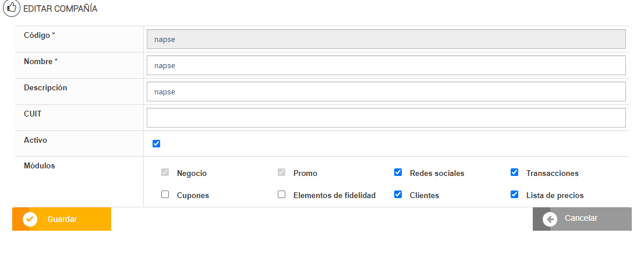Click into the Descripción input field
The width and height of the screenshot is (644, 268).
[386, 91]
